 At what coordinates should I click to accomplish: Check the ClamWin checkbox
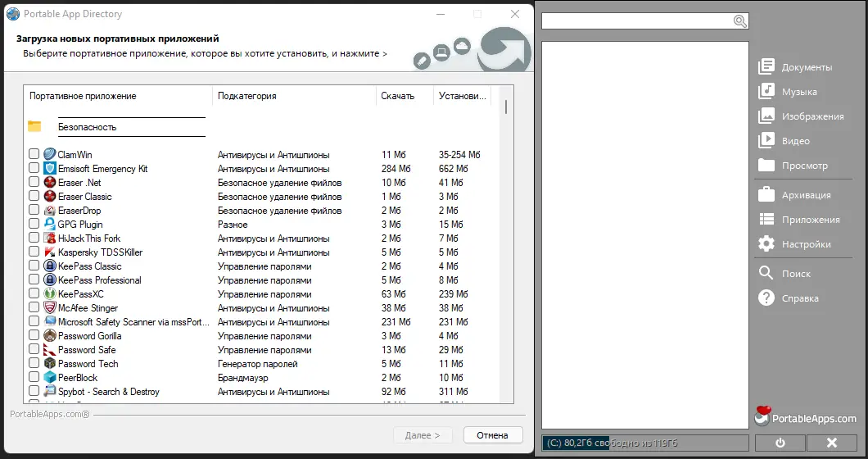point(34,153)
